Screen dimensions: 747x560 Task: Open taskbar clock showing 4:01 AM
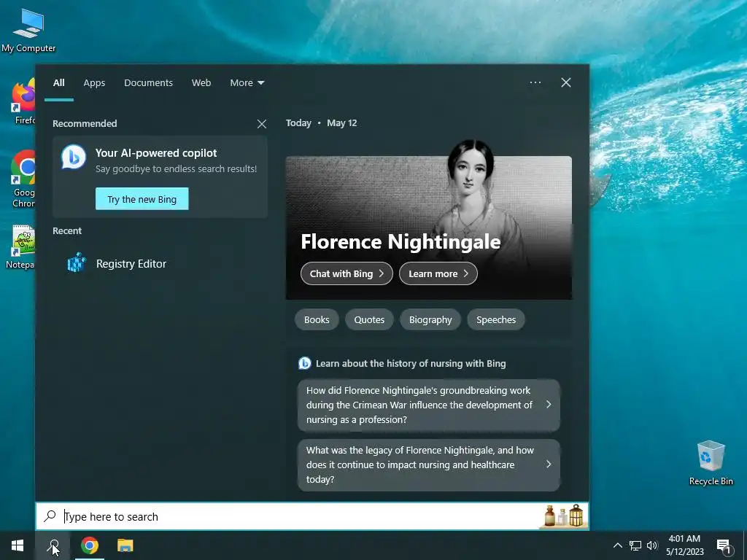tap(684, 545)
